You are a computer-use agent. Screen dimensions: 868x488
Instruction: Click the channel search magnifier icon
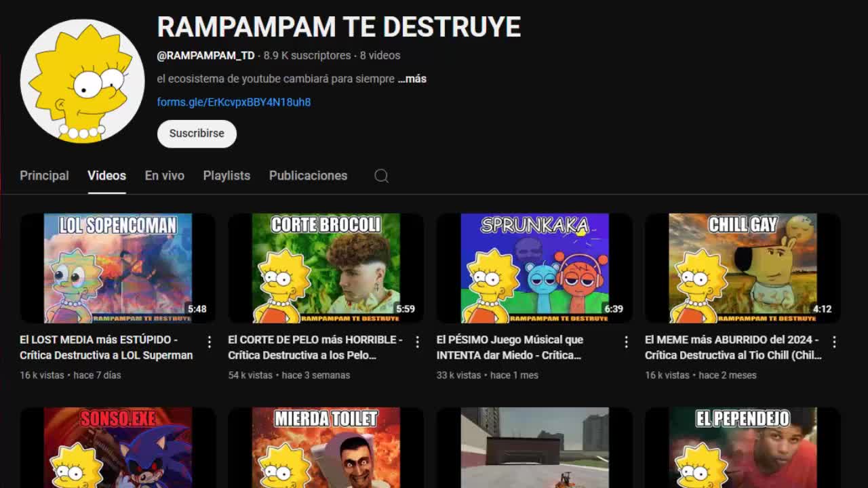pos(381,176)
